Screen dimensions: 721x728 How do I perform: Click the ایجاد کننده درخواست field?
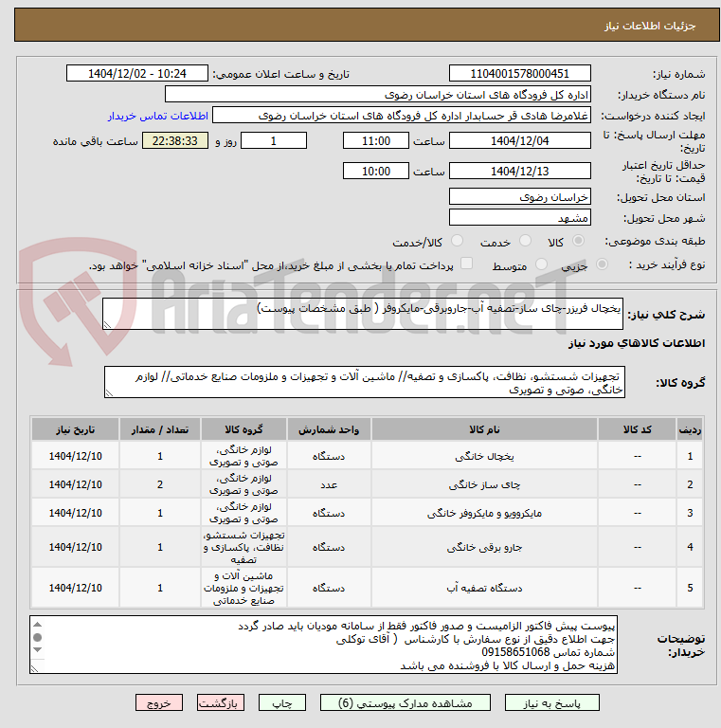402,116
